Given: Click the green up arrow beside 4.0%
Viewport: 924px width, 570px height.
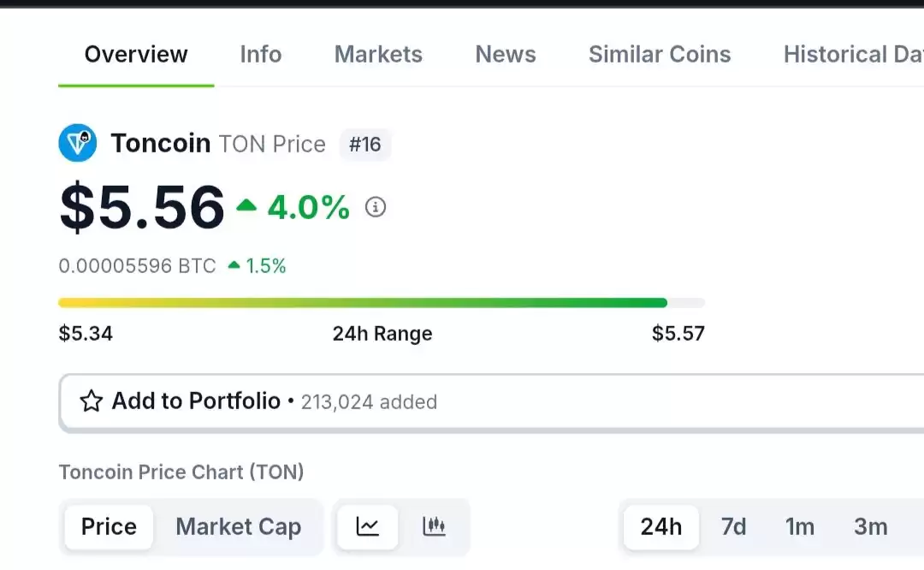Looking at the screenshot, I should click(246, 205).
